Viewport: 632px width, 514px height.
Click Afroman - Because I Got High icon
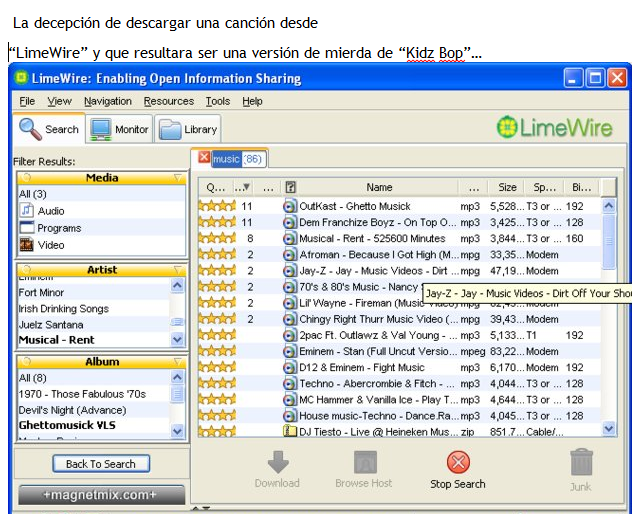tap(290, 255)
